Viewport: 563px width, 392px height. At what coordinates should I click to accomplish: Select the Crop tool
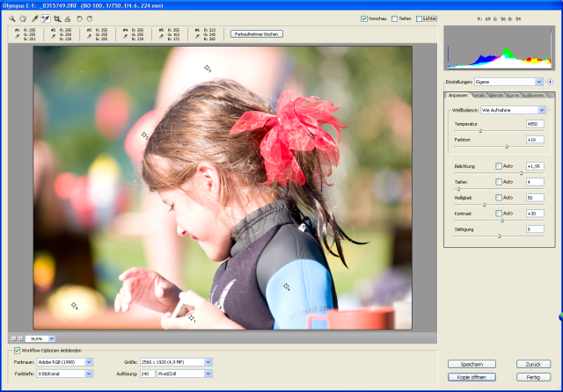56,18
